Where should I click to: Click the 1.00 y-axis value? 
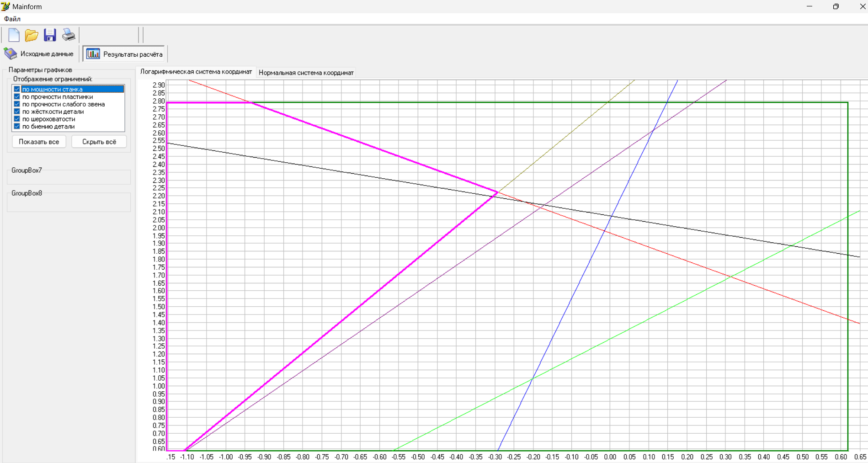(159, 386)
